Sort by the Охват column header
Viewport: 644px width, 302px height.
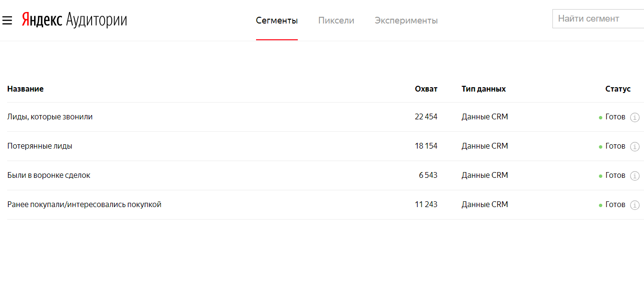[x=426, y=89]
